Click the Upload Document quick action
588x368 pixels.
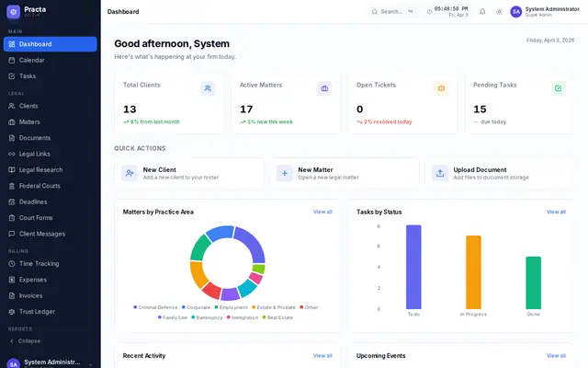[499, 173]
